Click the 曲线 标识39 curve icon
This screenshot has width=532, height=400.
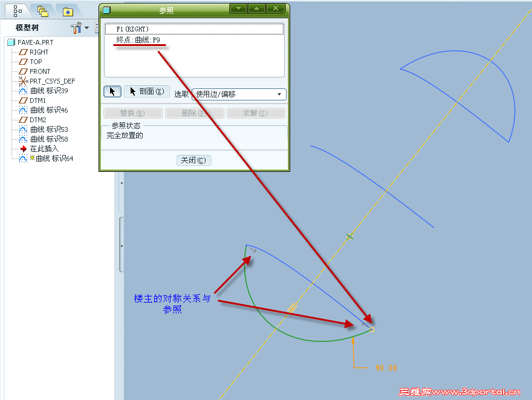(23, 90)
